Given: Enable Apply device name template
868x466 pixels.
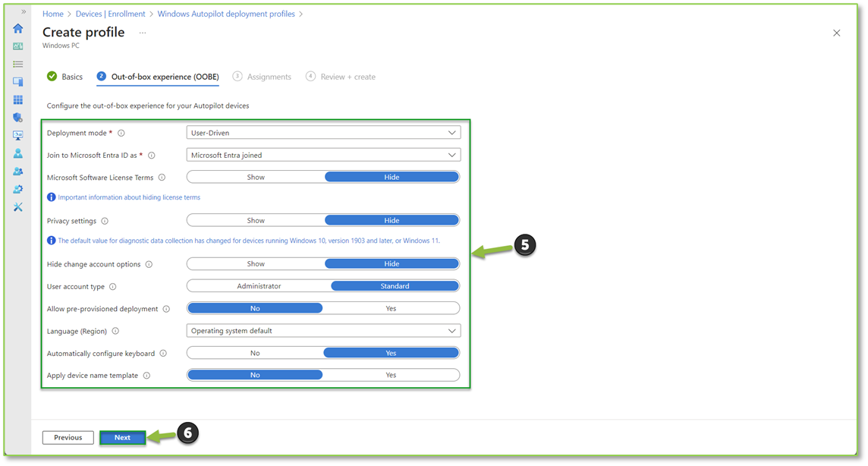Looking at the screenshot, I should click(391, 374).
